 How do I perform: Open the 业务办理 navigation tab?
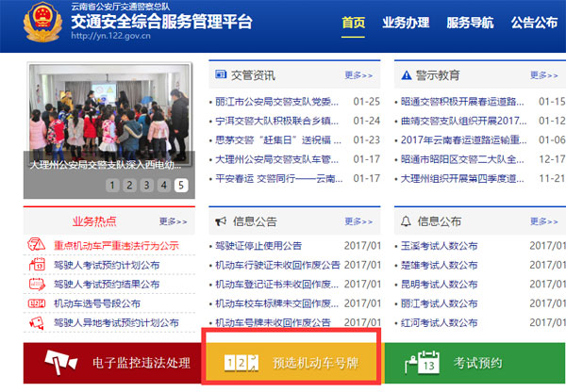click(x=407, y=23)
